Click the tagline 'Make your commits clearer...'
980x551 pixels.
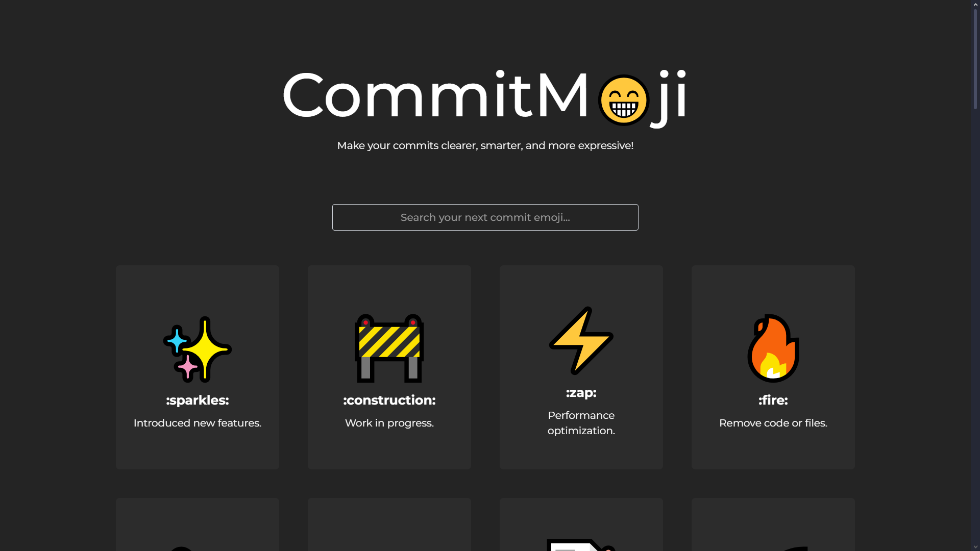pos(485,145)
